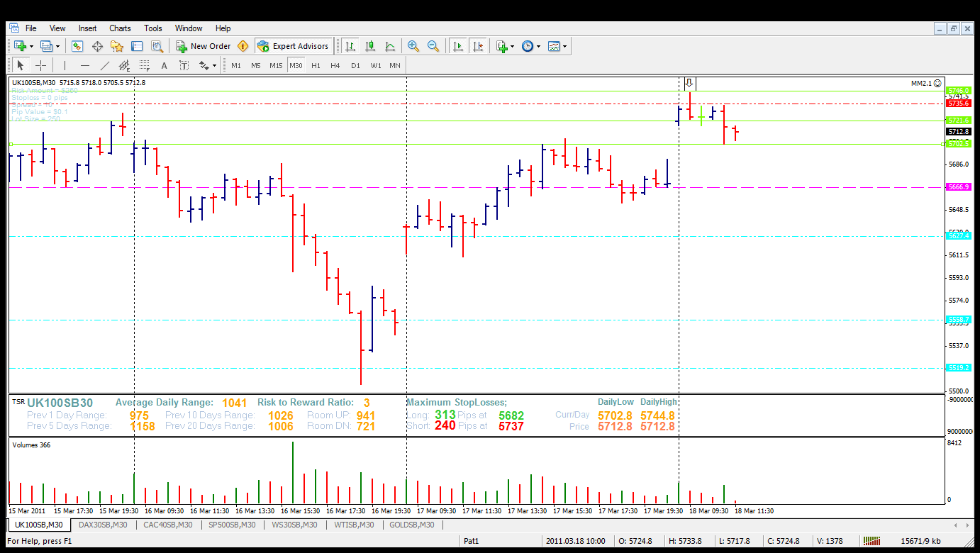This screenshot has width=980, height=553.
Task: Toggle Auto Scroll on the chart
Action: [x=458, y=46]
